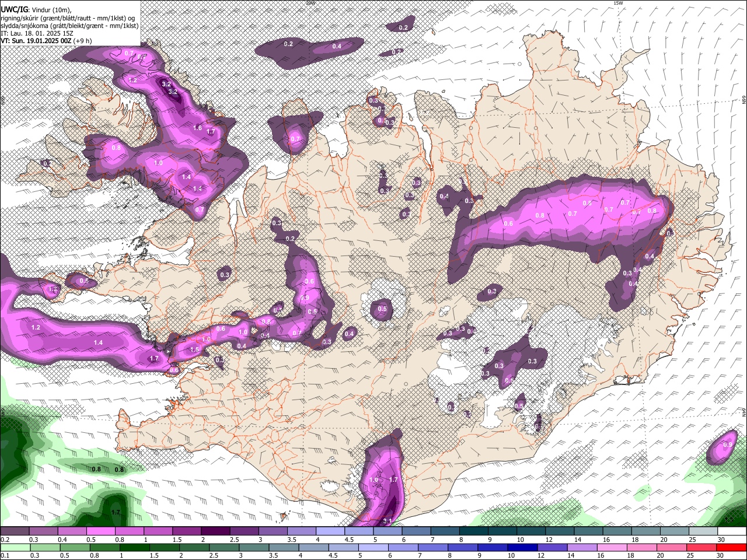Click the dark grey-purple 0.2 snow legend swatch
This screenshot has width=747, height=560.
14,531
